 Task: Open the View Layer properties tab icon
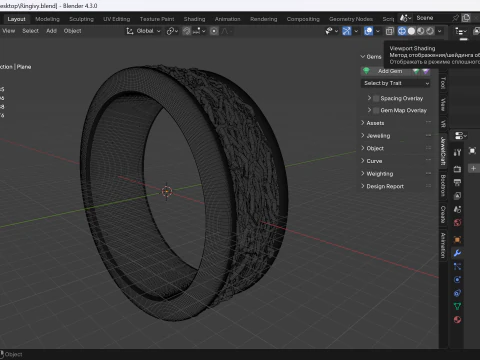click(x=457, y=196)
